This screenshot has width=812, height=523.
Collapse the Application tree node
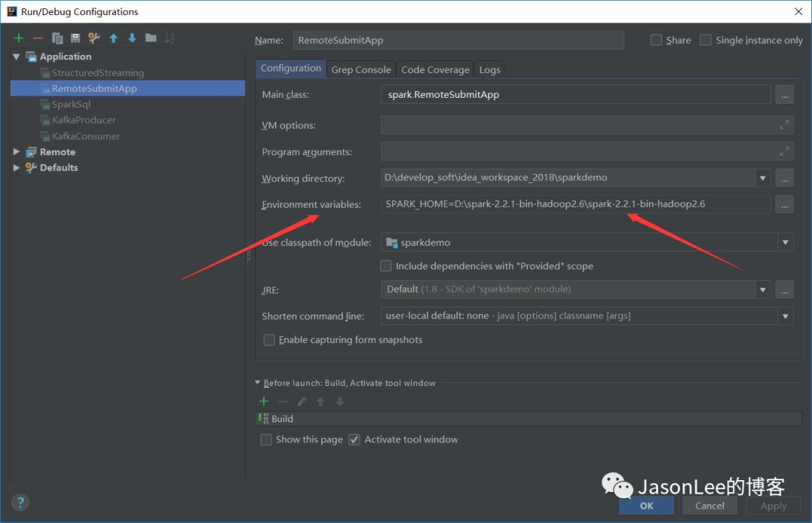(x=16, y=56)
